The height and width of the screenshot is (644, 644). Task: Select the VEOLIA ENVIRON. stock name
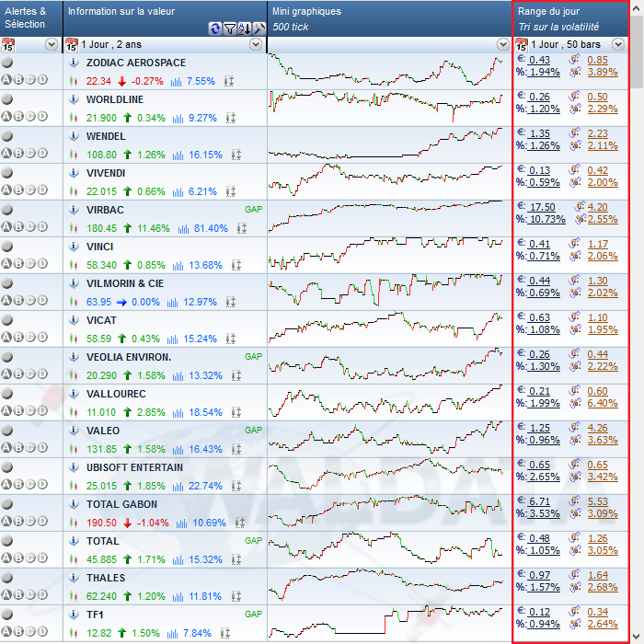129,357
